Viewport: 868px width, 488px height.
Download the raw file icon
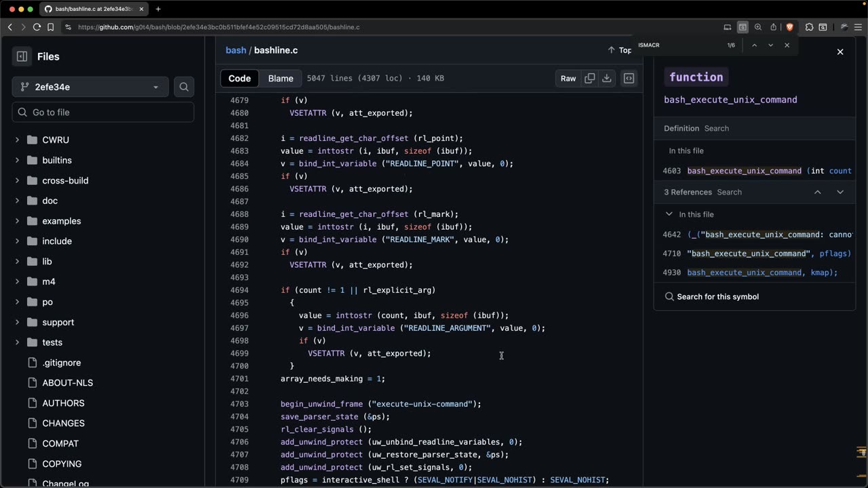tap(607, 79)
